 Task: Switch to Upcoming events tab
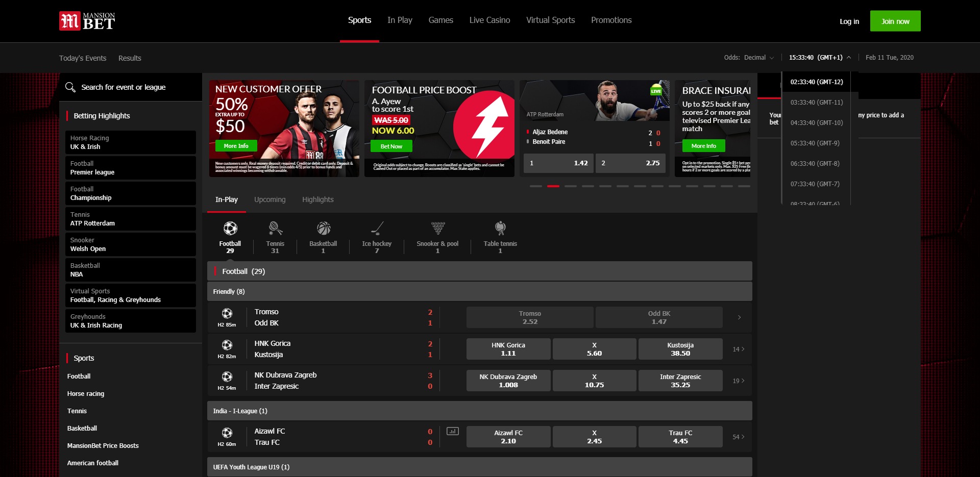(x=270, y=199)
